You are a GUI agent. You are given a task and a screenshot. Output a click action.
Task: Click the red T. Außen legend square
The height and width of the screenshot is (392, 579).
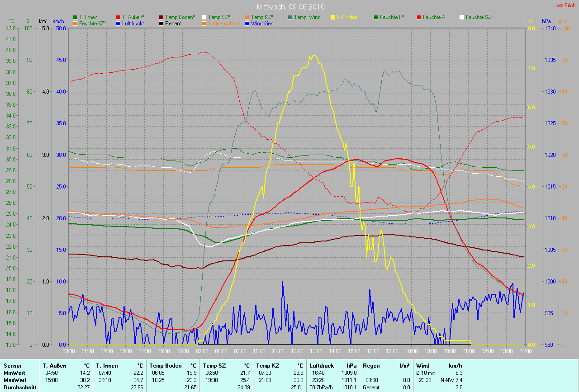click(x=118, y=17)
